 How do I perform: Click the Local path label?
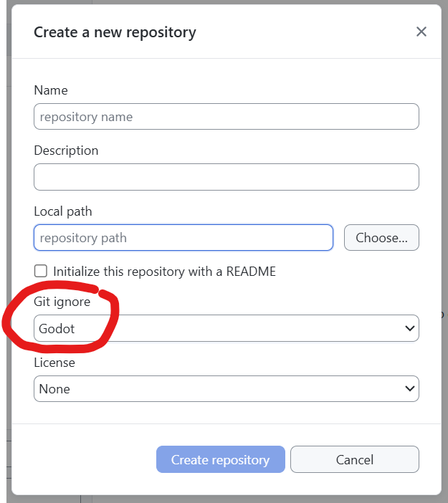(x=63, y=211)
